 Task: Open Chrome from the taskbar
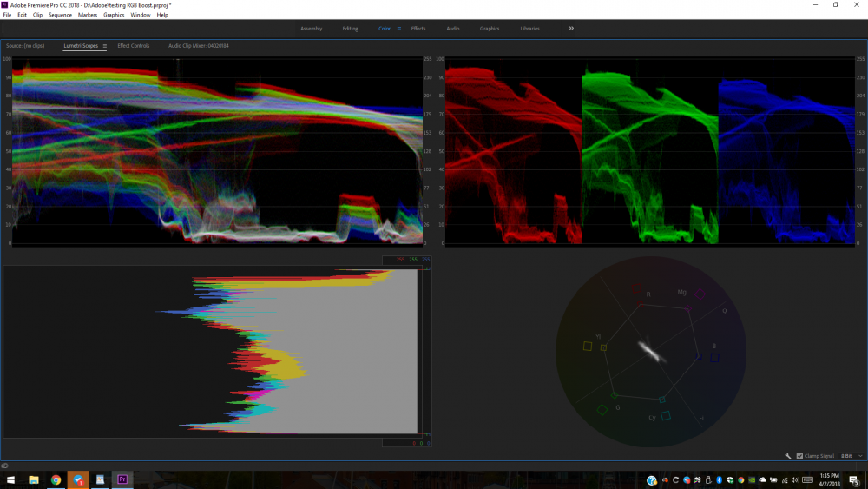[x=56, y=479]
